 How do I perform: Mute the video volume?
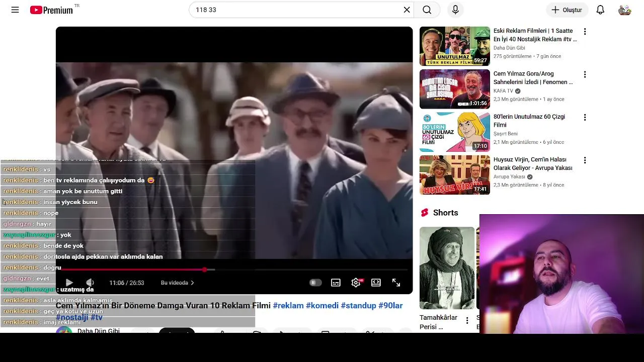[90, 283]
